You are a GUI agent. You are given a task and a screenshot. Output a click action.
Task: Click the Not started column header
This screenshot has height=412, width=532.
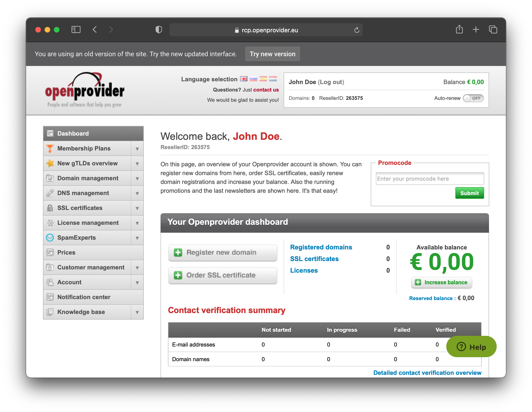click(276, 330)
